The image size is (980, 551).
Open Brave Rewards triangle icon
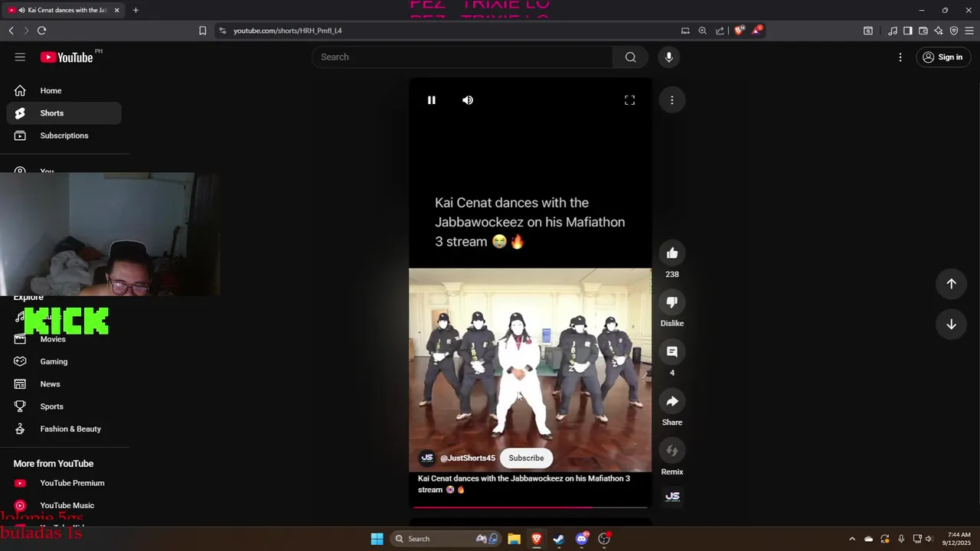[757, 31]
